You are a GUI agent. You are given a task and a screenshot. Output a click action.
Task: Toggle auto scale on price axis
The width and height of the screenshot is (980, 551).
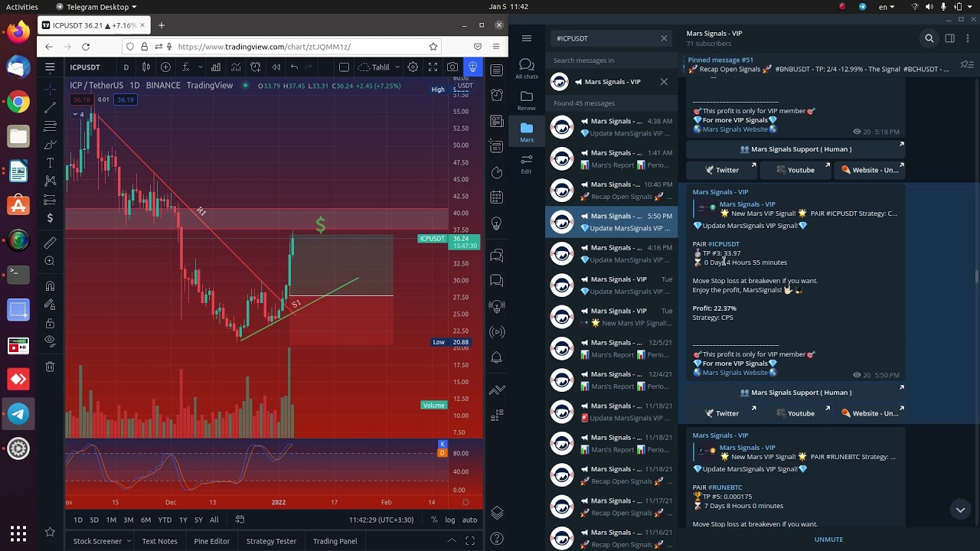click(x=469, y=520)
